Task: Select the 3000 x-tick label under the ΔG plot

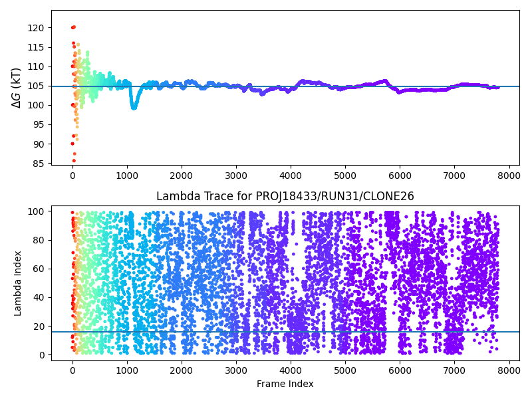Action: pos(236,176)
